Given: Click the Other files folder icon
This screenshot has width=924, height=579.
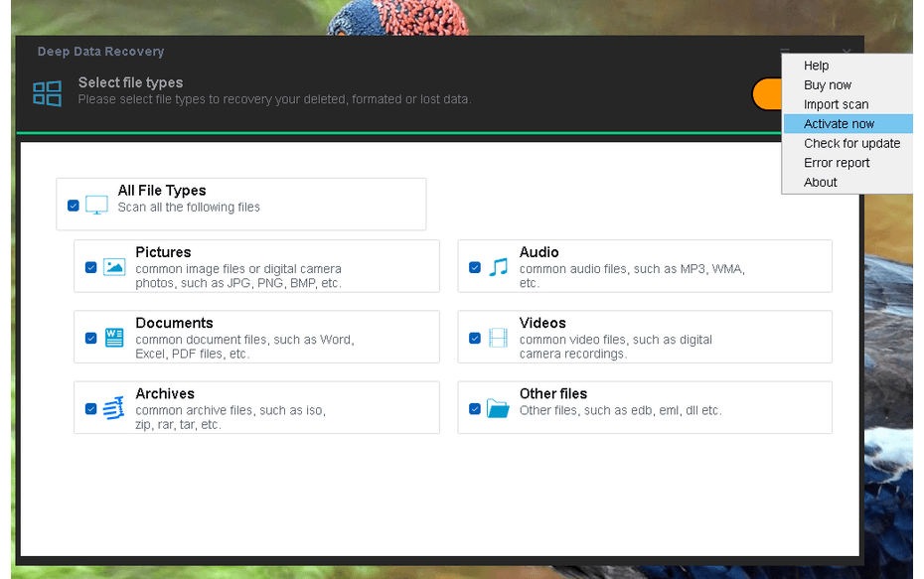Looking at the screenshot, I should [498, 407].
